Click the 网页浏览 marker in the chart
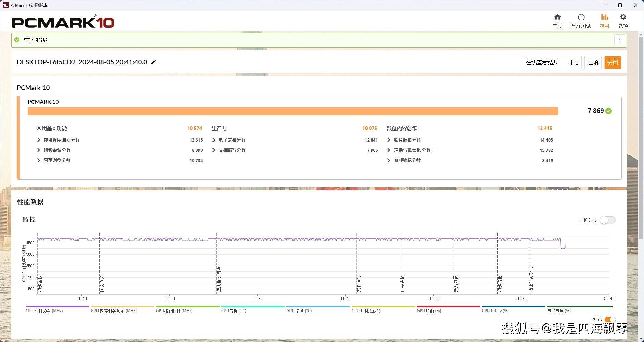Image resolution: width=644 pixels, height=342 pixels. [102, 283]
